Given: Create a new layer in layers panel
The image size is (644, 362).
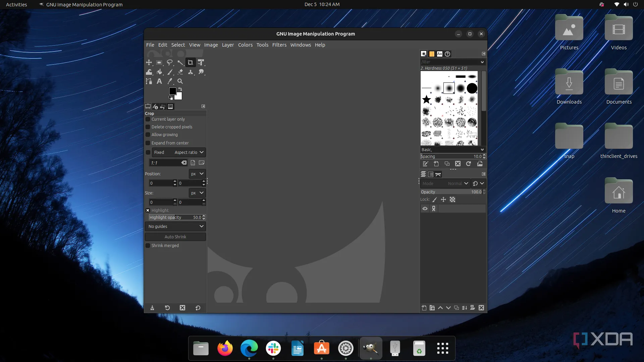Looking at the screenshot, I should click(x=424, y=308).
